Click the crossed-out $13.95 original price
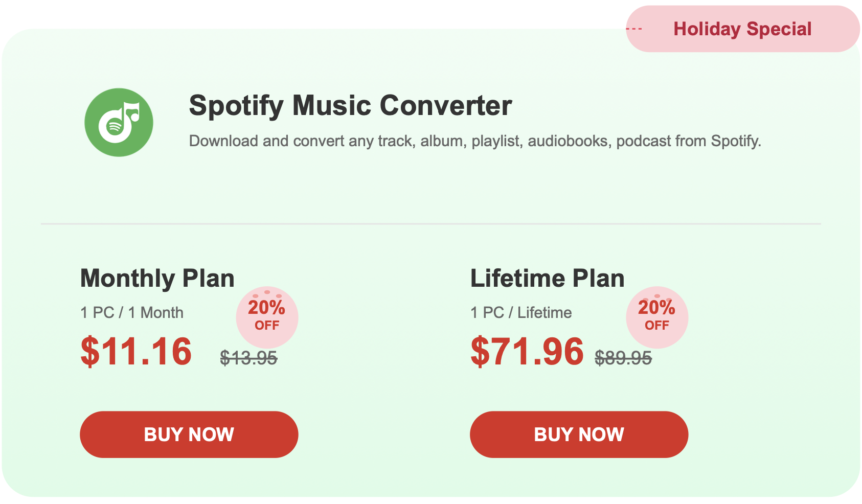 coord(249,358)
